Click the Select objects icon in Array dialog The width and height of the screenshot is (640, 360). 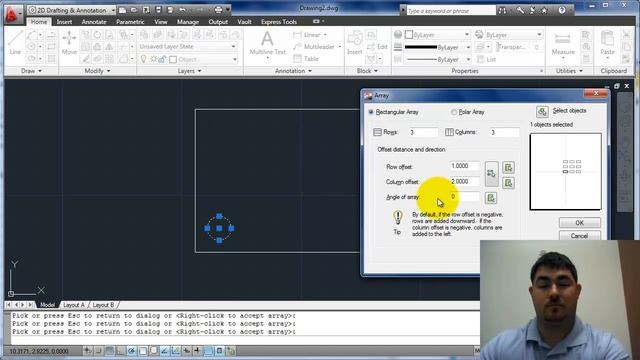[x=542, y=111]
